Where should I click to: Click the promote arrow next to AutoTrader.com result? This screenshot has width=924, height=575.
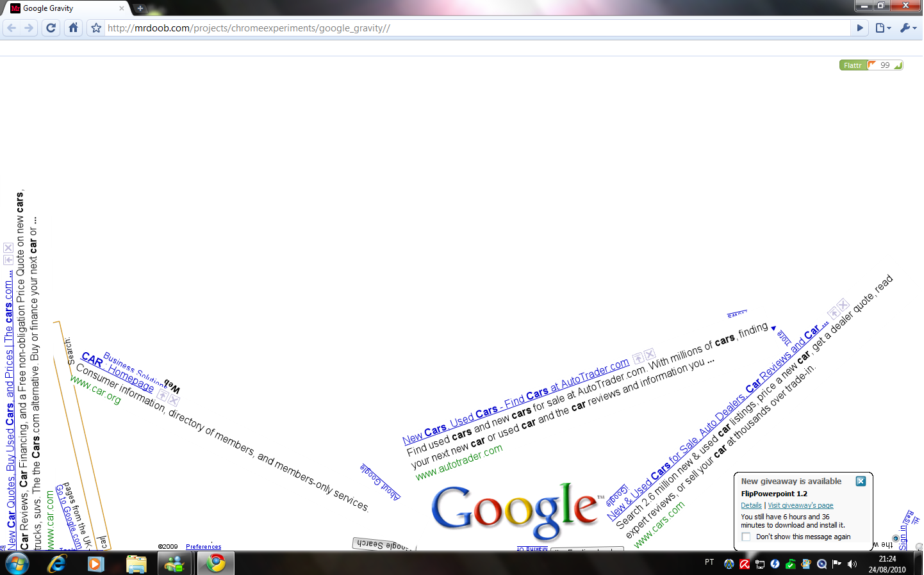(x=638, y=358)
